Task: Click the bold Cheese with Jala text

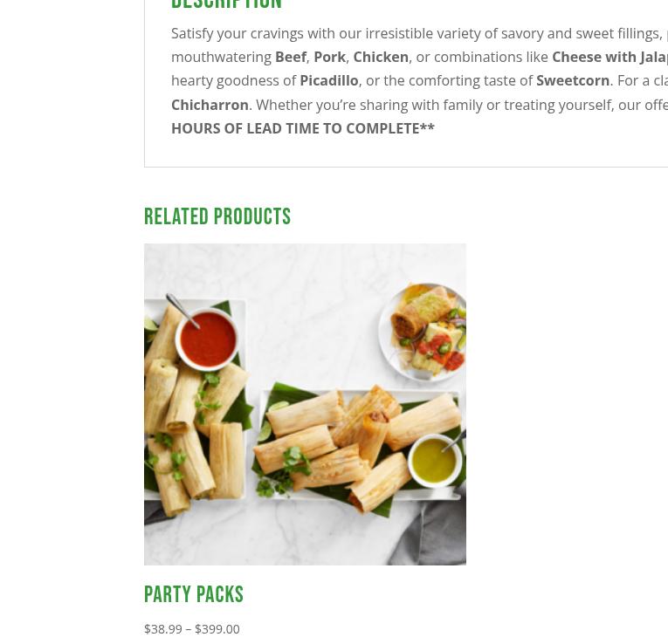Action: [x=609, y=57]
